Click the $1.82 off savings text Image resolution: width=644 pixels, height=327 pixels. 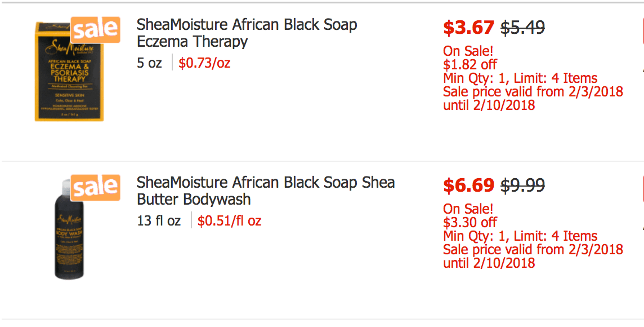(x=470, y=64)
